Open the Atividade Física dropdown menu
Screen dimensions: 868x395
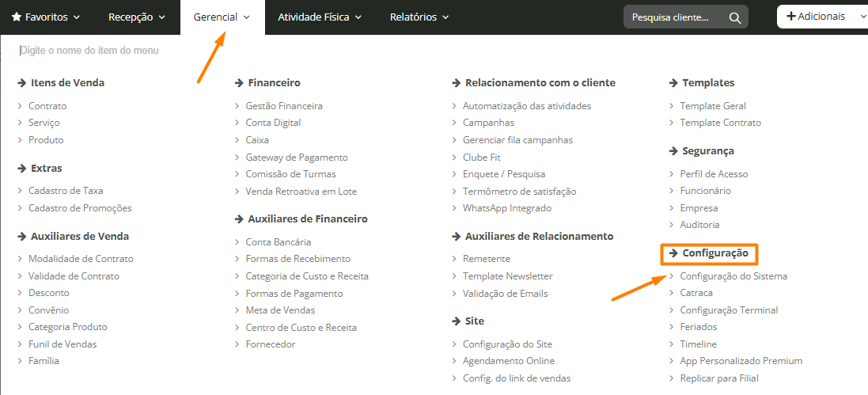320,17
